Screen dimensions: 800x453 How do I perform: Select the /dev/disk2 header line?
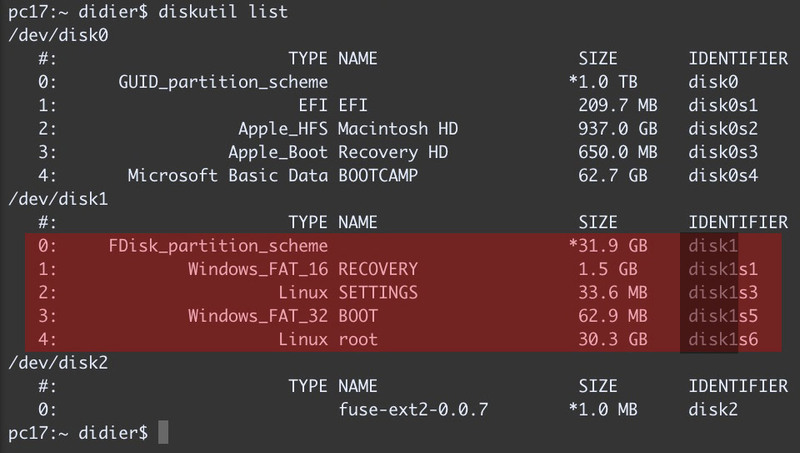(58, 363)
